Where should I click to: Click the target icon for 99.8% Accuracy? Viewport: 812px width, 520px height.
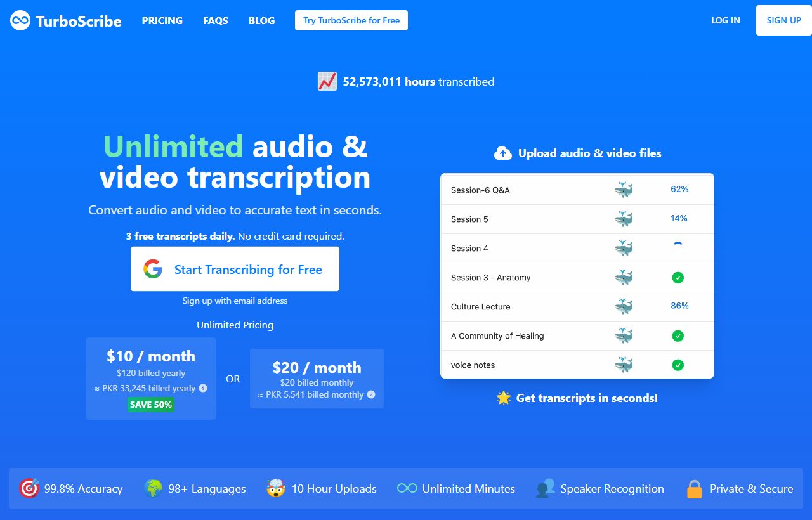point(29,488)
